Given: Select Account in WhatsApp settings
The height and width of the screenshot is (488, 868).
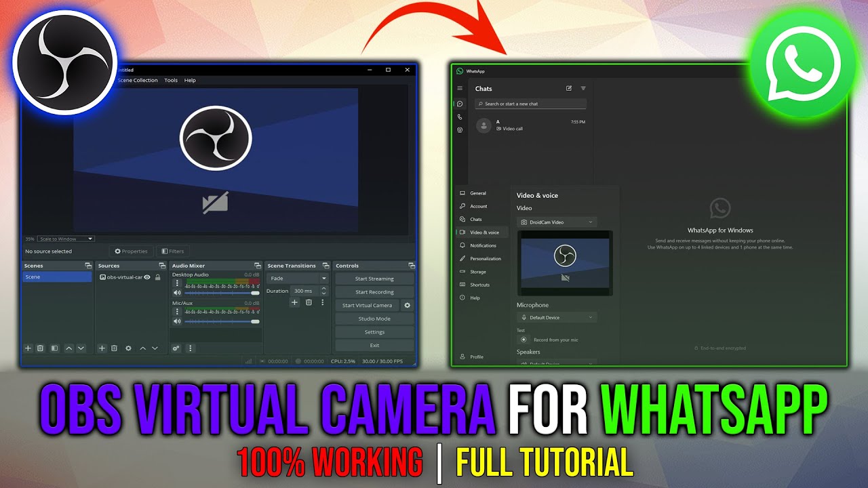Looking at the screenshot, I should 481,206.
